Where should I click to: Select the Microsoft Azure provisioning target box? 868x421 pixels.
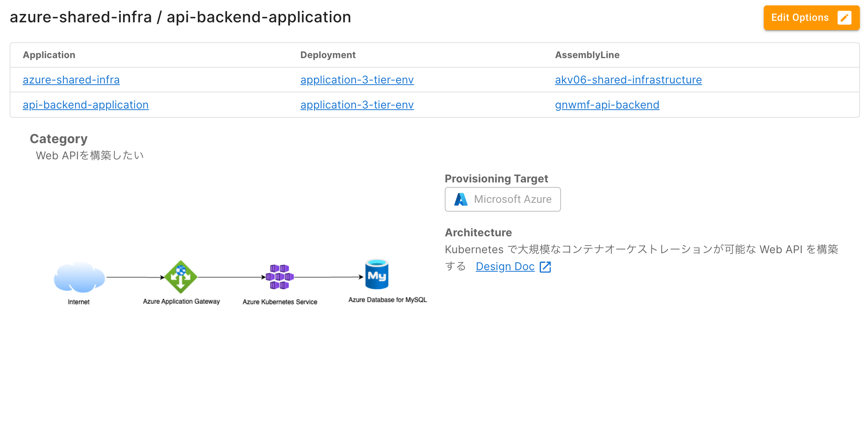click(x=502, y=199)
